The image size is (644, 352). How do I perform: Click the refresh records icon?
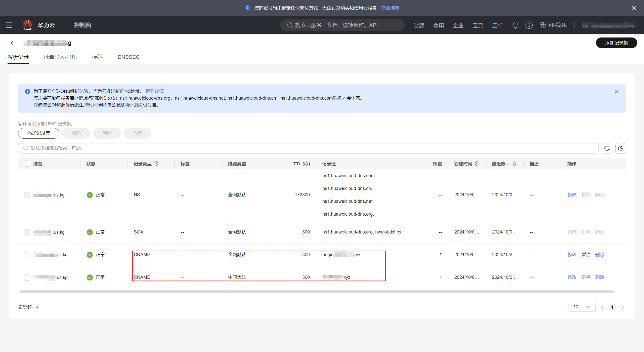point(607,148)
